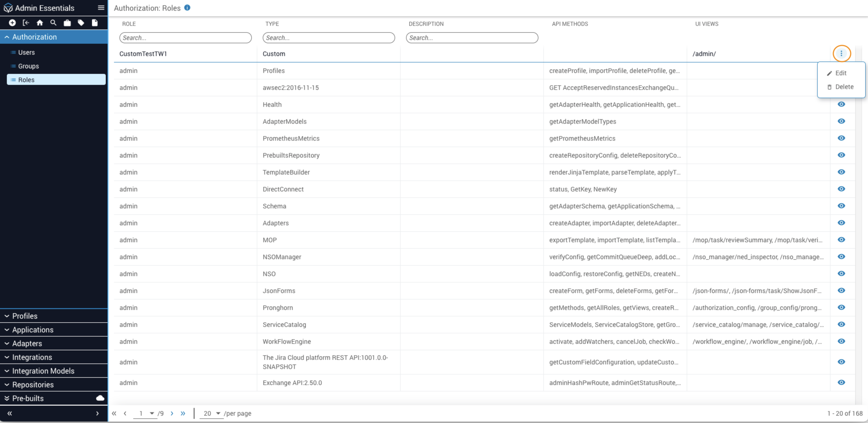Click the info icon next to Authorization: Roles
Viewport: 868px width, 423px height.
point(187,8)
